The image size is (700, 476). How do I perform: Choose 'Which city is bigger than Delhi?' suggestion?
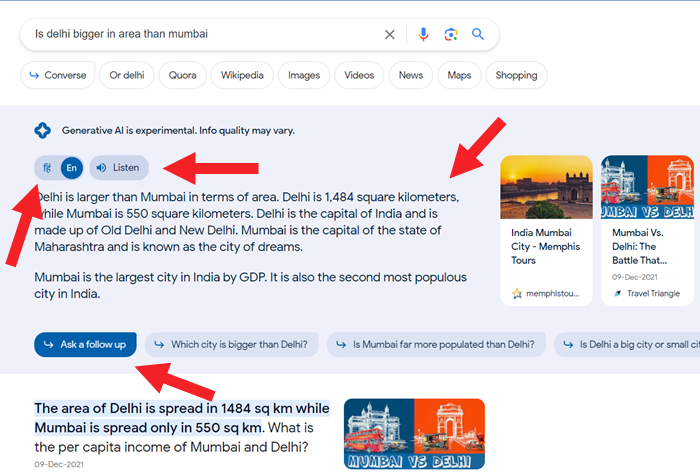pyautogui.click(x=231, y=344)
